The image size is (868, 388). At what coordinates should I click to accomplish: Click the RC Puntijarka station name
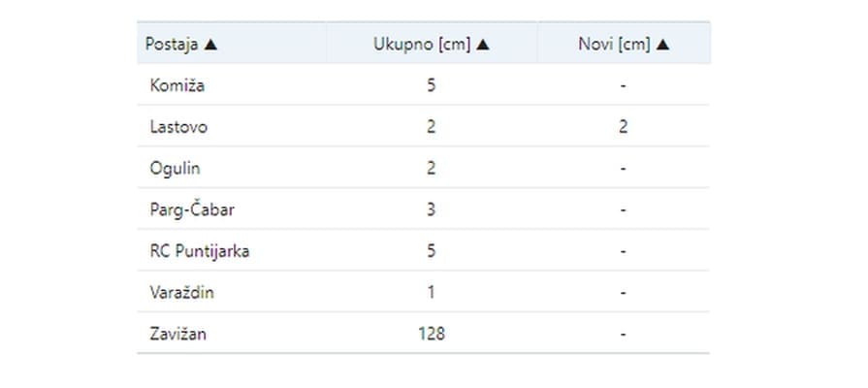click(200, 251)
